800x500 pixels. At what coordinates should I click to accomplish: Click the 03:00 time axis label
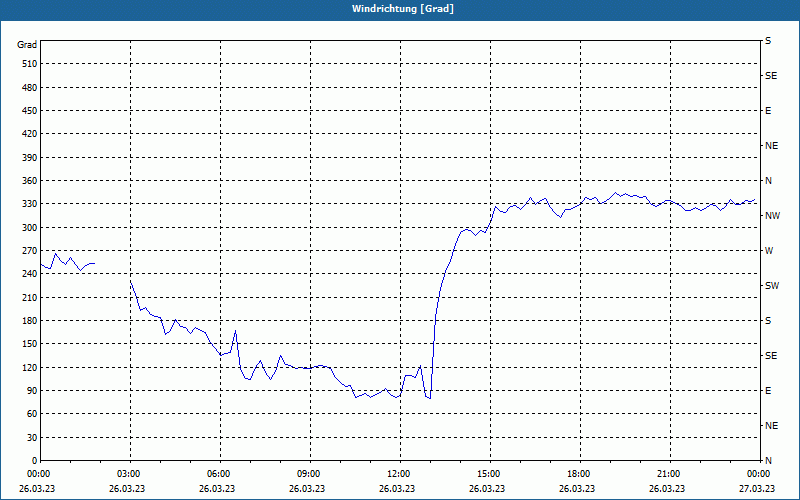pos(129,474)
